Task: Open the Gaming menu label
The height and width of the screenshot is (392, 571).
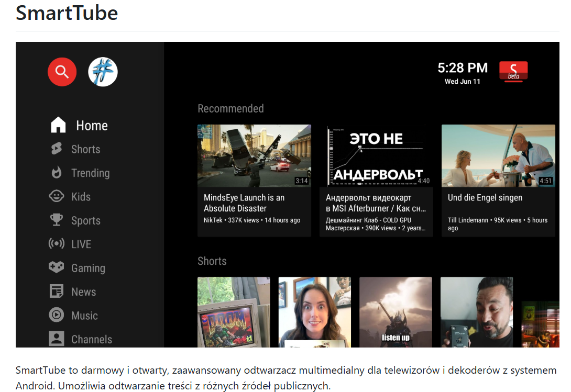Action: pos(88,268)
